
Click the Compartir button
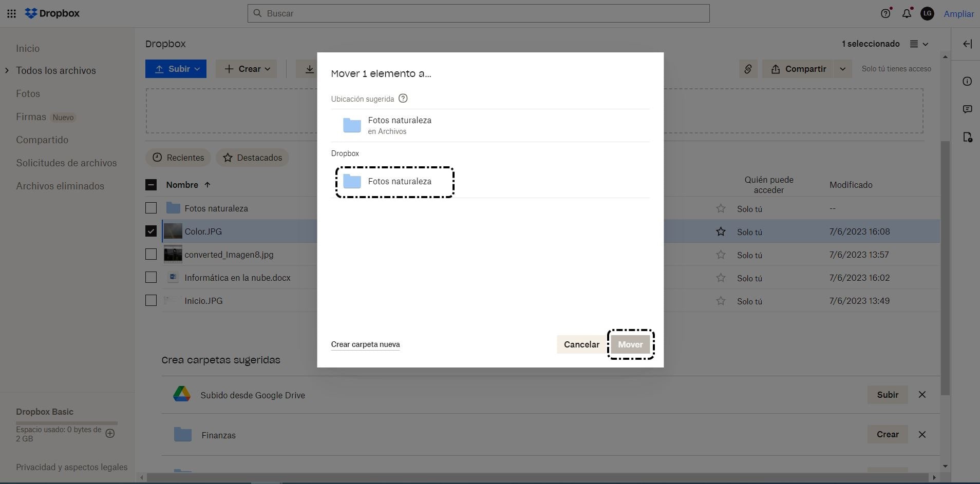click(x=798, y=69)
